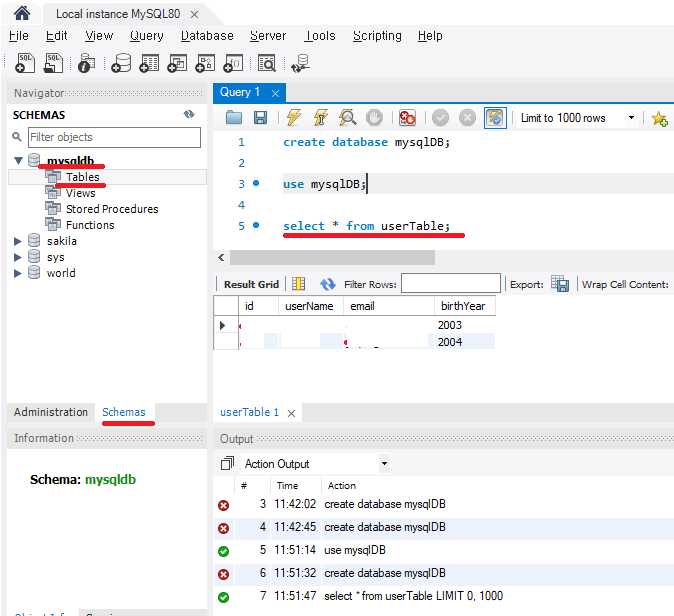
Task: Export recordset to external file icon
Action: coord(560,284)
